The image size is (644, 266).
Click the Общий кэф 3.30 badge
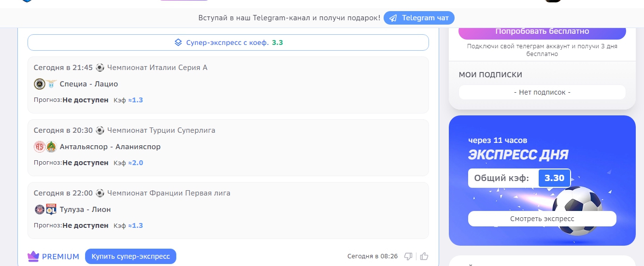click(554, 178)
